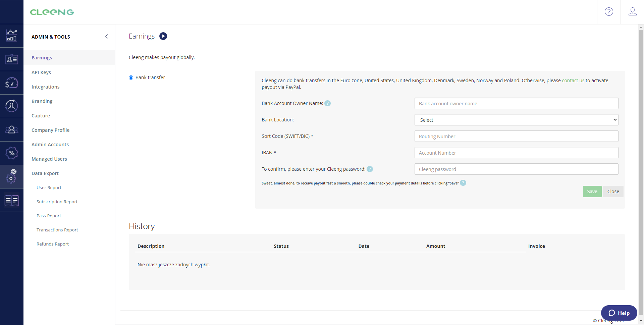Open the analytics dashboard icon
Screen dimensions: 644x325
click(12, 35)
